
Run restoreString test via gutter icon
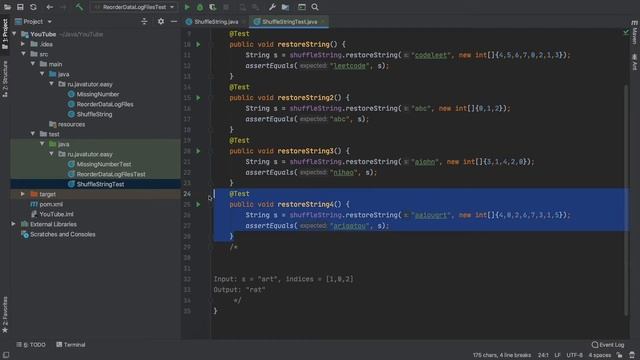click(198, 44)
